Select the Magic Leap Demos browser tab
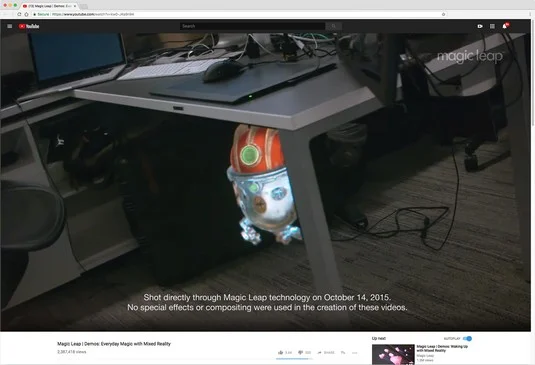The image size is (535, 365). 50,6
